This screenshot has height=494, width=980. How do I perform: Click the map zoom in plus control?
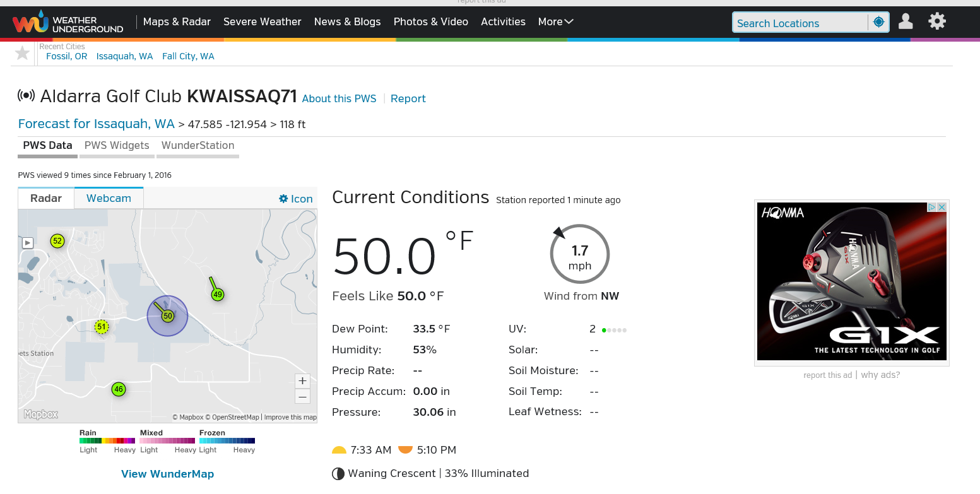point(302,380)
